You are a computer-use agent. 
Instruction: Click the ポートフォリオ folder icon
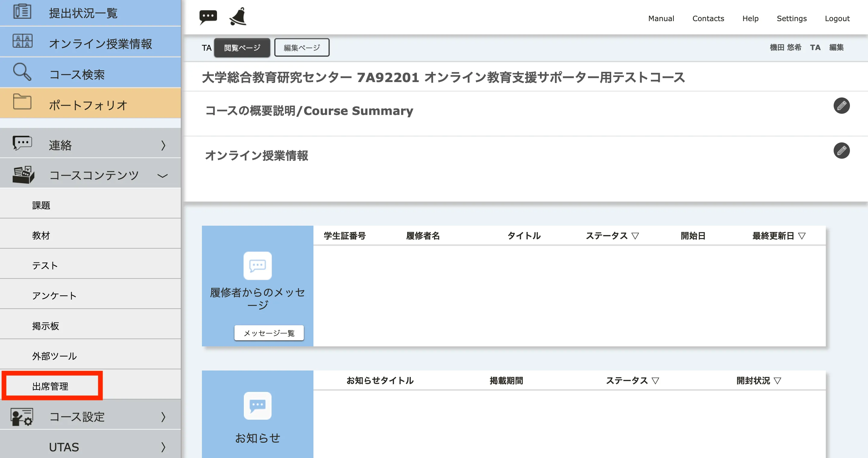pos(22,102)
